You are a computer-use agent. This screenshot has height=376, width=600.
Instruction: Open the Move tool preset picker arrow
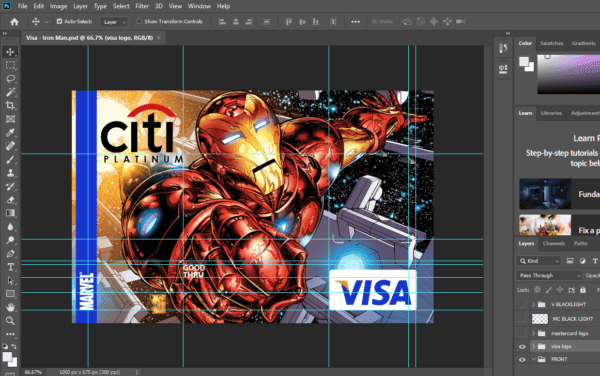46,22
